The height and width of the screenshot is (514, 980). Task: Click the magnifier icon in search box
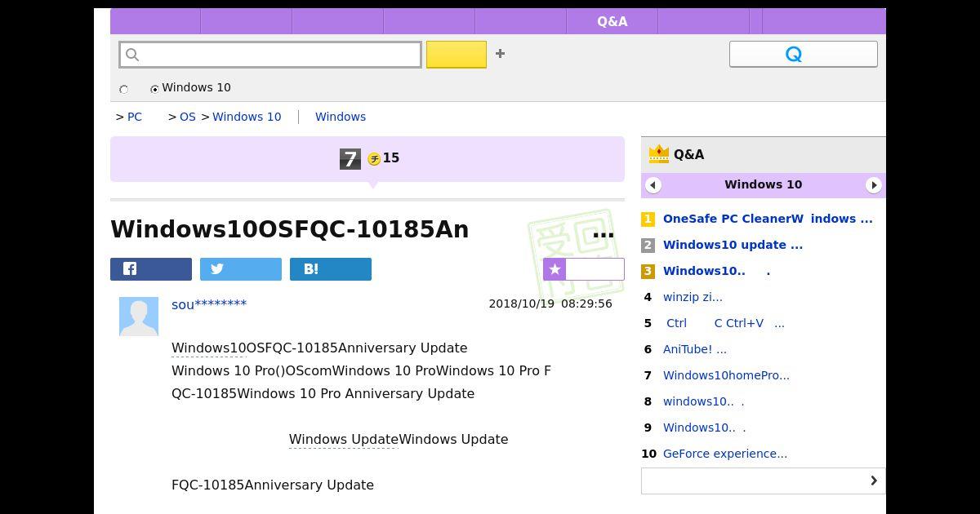coord(132,55)
